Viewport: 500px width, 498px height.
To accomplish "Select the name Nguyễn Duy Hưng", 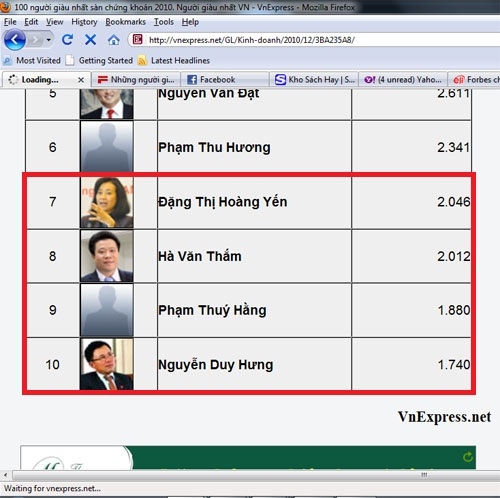I will (216, 365).
